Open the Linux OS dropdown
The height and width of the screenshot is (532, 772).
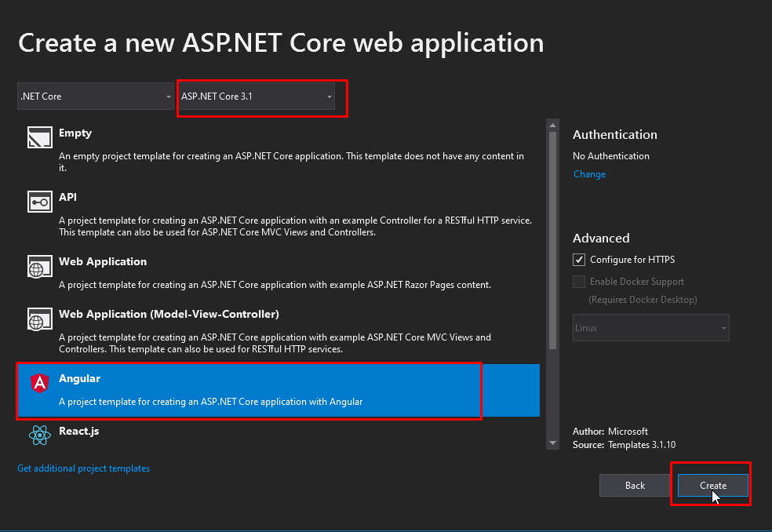click(650, 328)
